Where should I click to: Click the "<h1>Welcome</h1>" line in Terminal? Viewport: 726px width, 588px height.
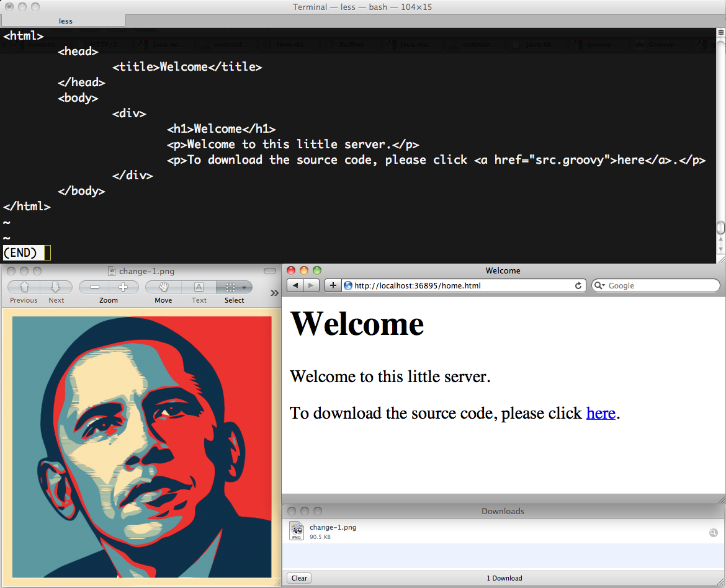222,129
